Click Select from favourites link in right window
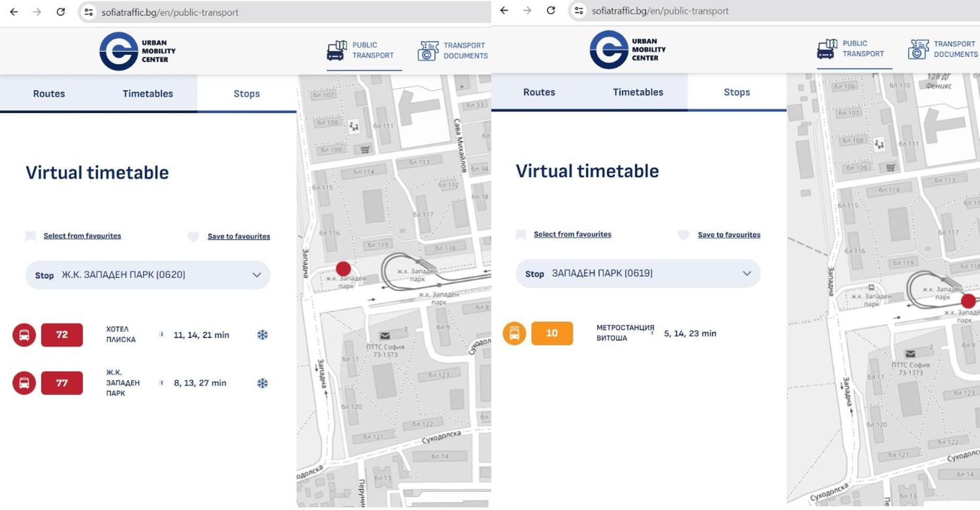 573,234
